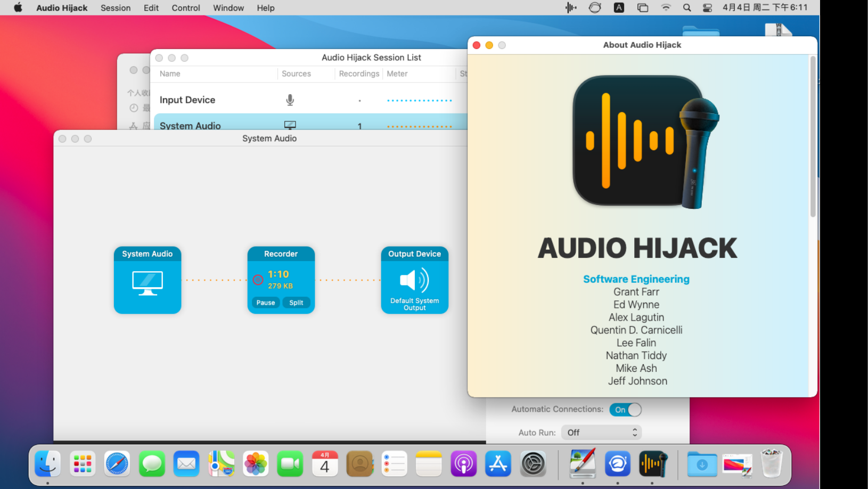Click the Software Engineering heading
The width and height of the screenshot is (868, 489).
point(636,279)
